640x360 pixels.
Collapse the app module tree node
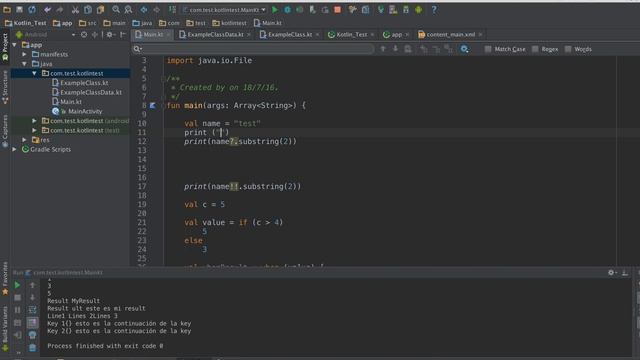pyautogui.click(x=15, y=44)
